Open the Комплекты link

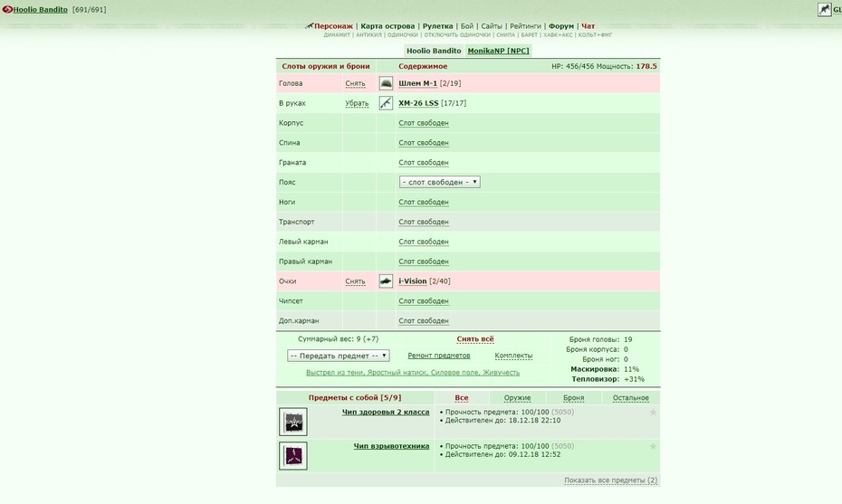click(x=513, y=356)
